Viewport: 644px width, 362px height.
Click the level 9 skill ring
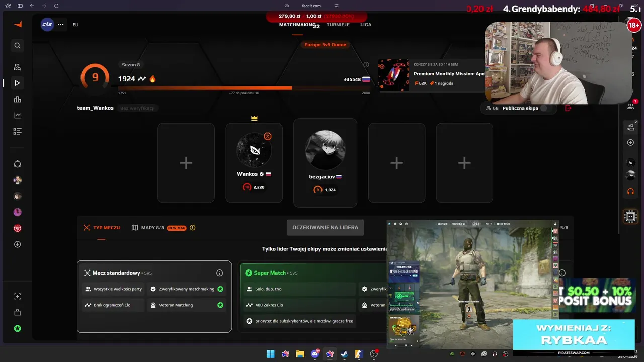pos(95,78)
